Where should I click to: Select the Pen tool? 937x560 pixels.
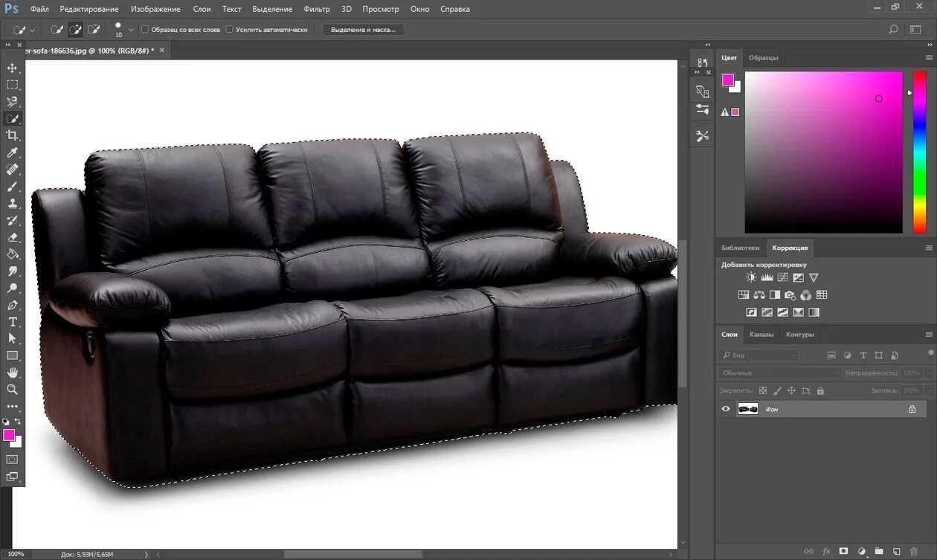click(12, 305)
